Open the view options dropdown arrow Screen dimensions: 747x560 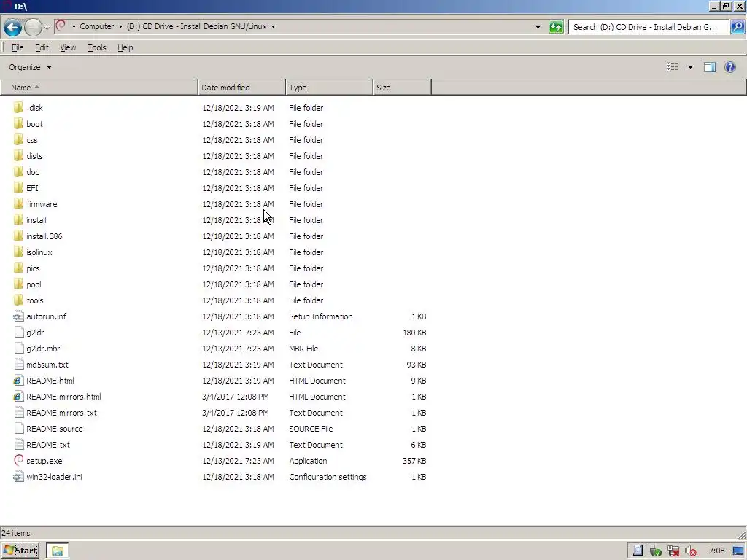coord(690,67)
